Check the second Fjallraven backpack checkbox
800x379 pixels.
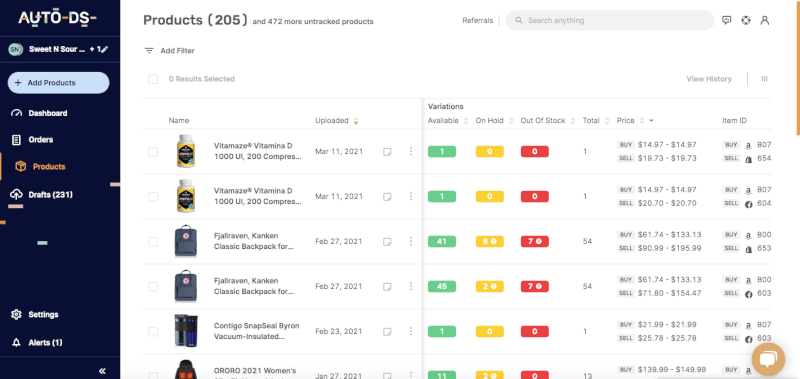[153, 287]
